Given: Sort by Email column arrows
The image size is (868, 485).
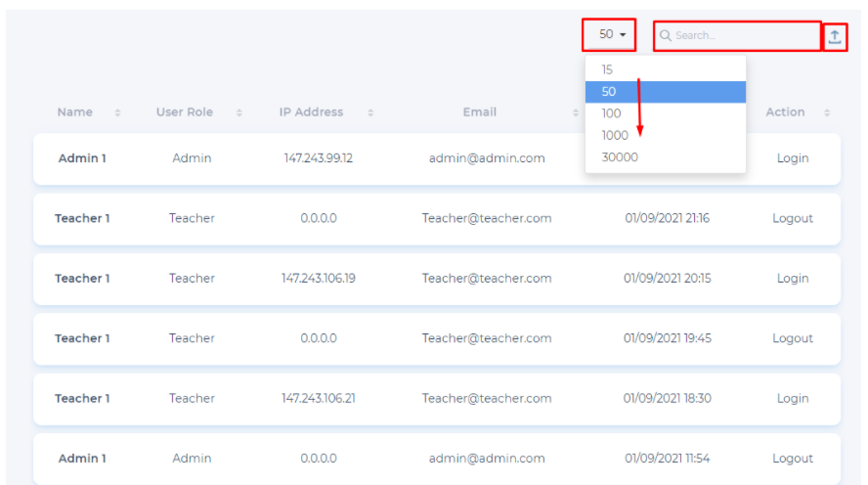Looking at the screenshot, I should point(575,113).
